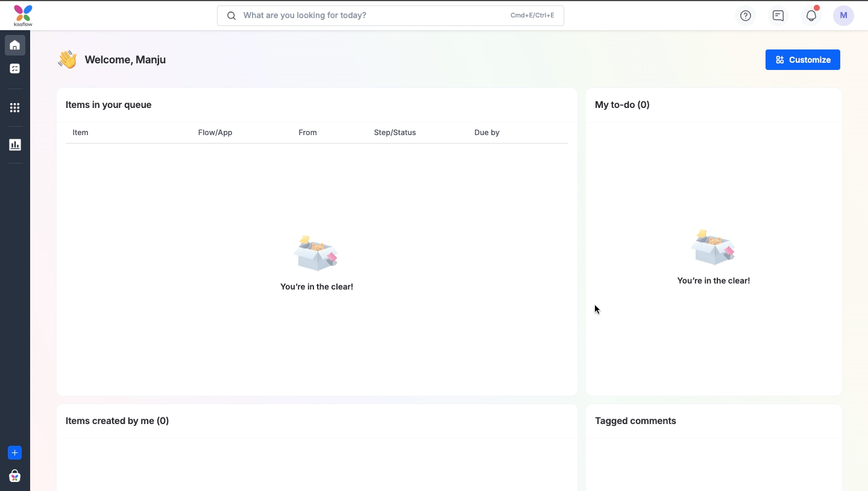Click the Flow/App column header

pyautogui.click(x=215, y=133)
